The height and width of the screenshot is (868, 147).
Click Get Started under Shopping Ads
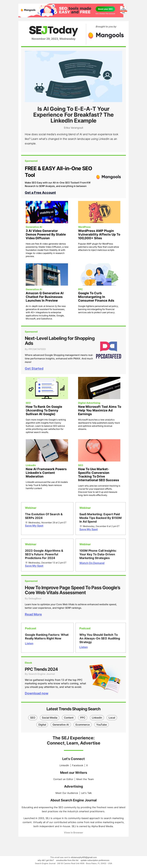(34, 369)
